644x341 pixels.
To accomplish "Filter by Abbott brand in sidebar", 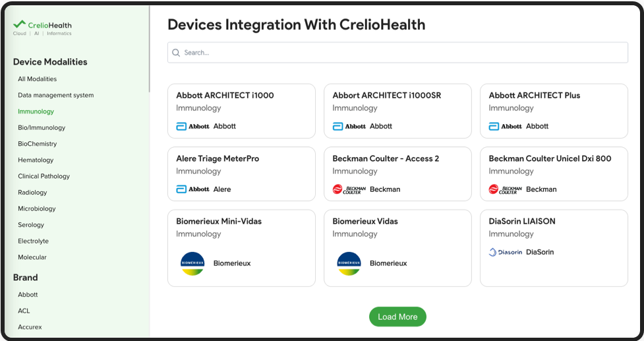I will (28, 295).
